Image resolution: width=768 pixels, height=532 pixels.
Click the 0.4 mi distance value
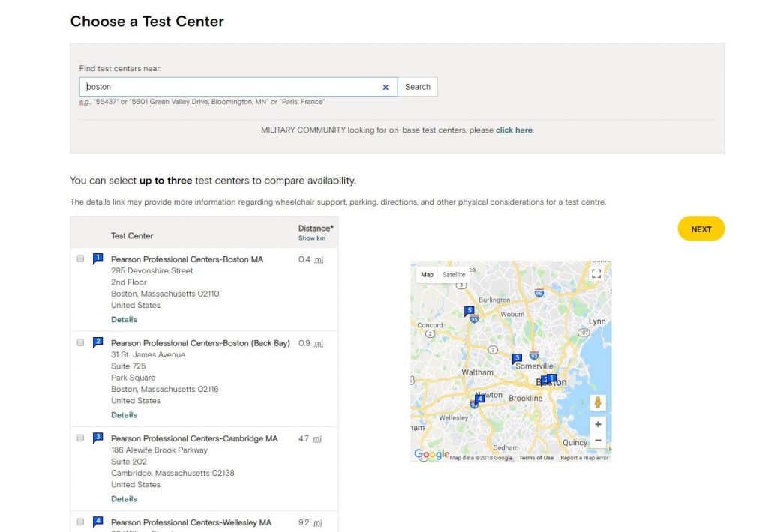click(310, 259)
